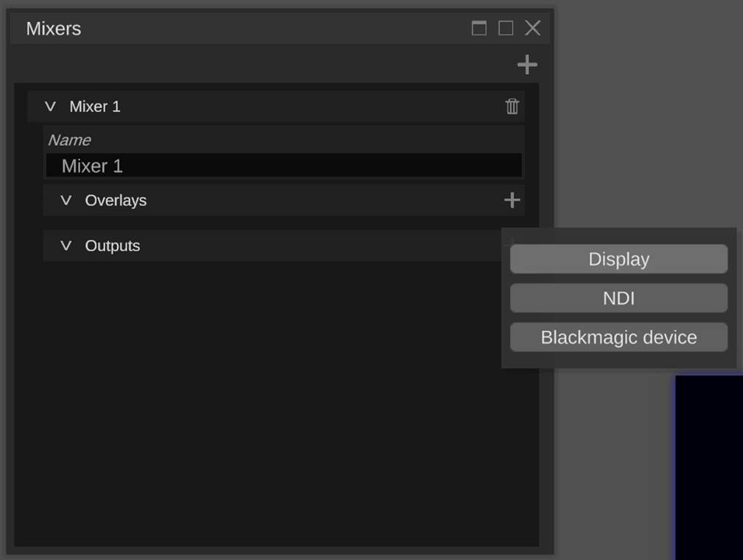Click the Mixer 1 header label
This screenshot has width=743, height=560.
[95, 106]
